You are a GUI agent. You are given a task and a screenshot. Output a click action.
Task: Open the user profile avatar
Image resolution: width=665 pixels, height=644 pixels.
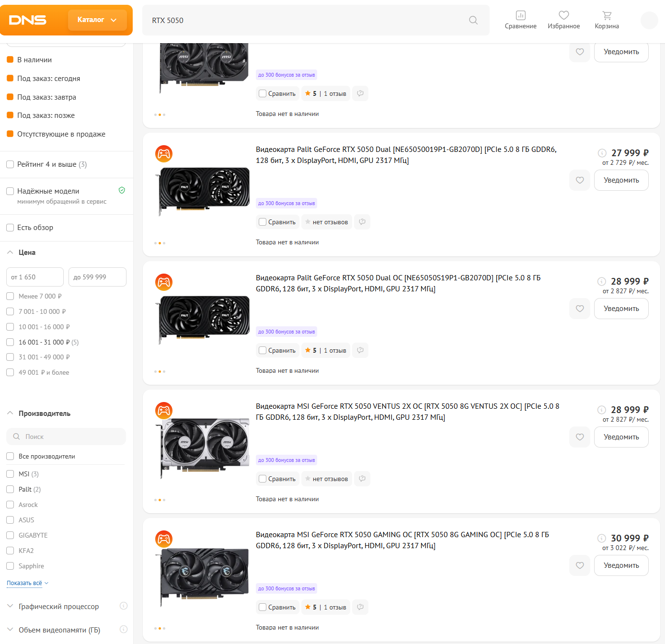pos(650,20)
